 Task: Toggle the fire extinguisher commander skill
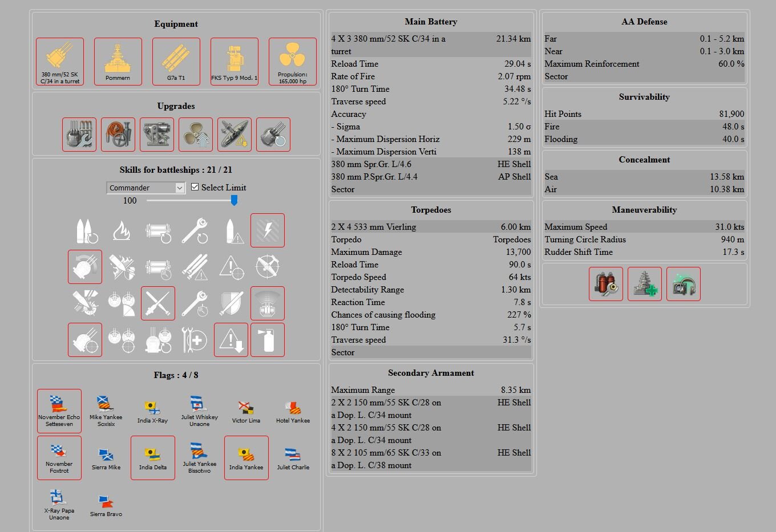(x=267, y=340)
